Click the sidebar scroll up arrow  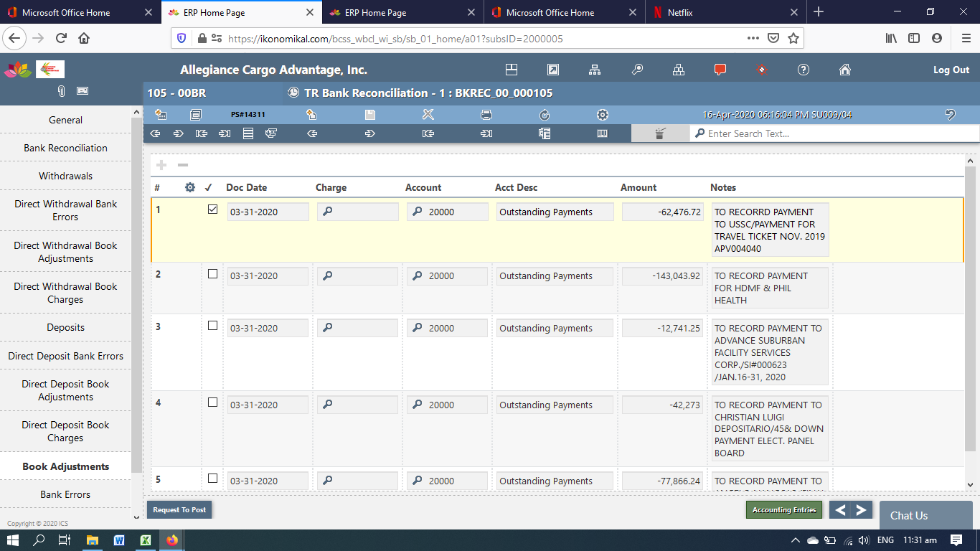pos(136,111)
